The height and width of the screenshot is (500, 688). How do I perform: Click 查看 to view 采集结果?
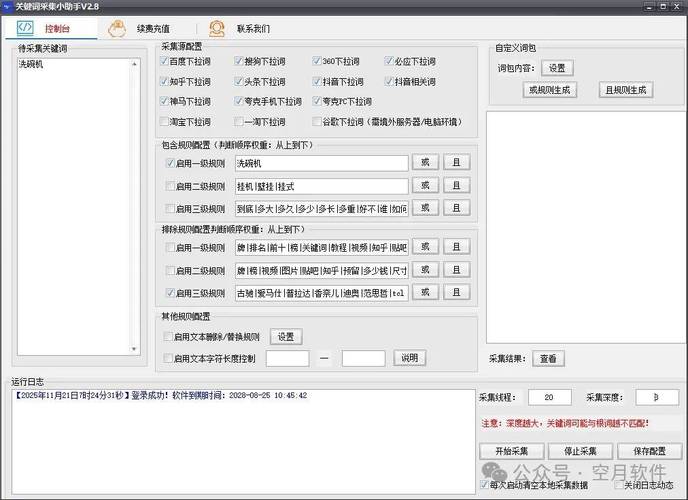[x=548, y=358]
